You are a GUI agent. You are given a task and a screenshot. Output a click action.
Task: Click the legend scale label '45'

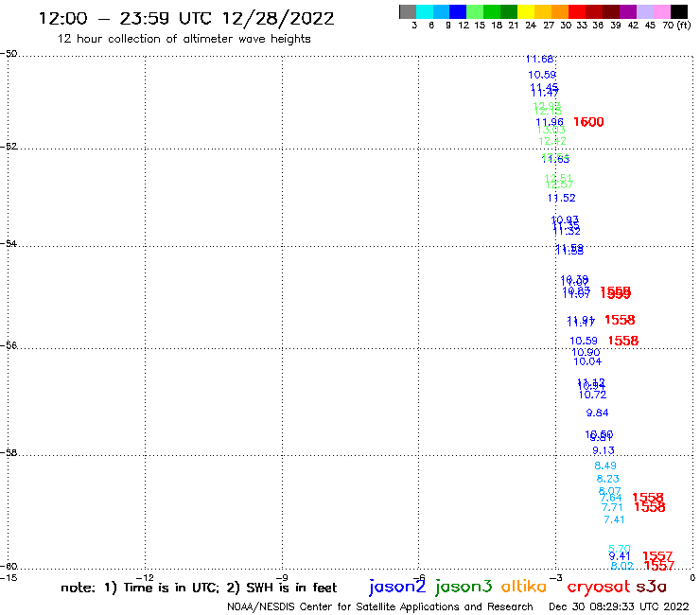coord(650,26)
